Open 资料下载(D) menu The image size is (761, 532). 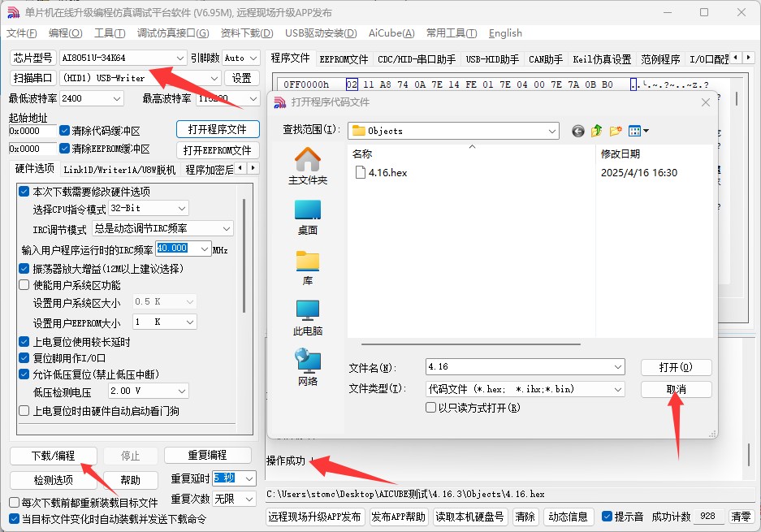pyautogui.click(x=247, y=33)
